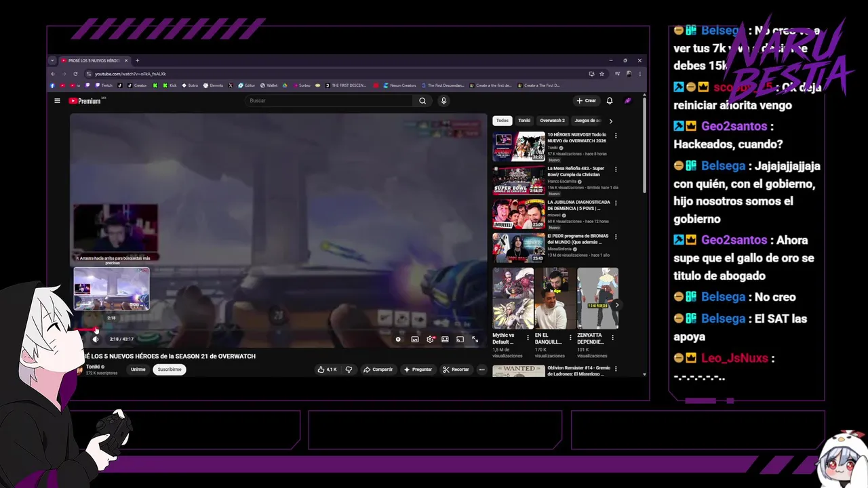Go back in browser history
This screenshot has height=488, width=868.
click(x=53, y=74)
